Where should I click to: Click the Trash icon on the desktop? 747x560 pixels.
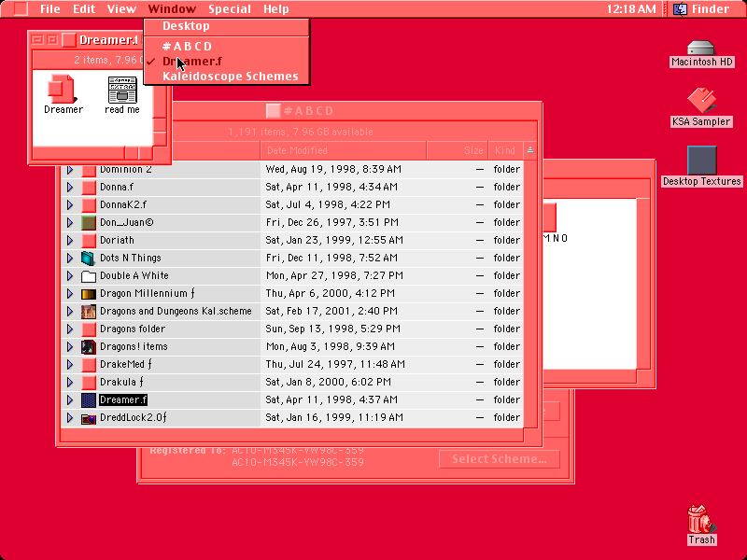pyautogui.click(x=701, y=519)
